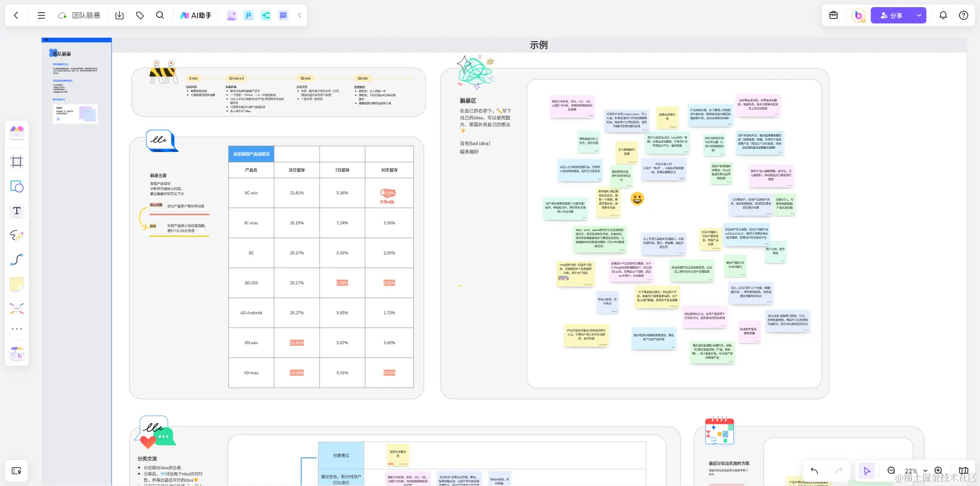Click the 示例 frame title
This screenshot has height=486, width=980.
(538, 45)
